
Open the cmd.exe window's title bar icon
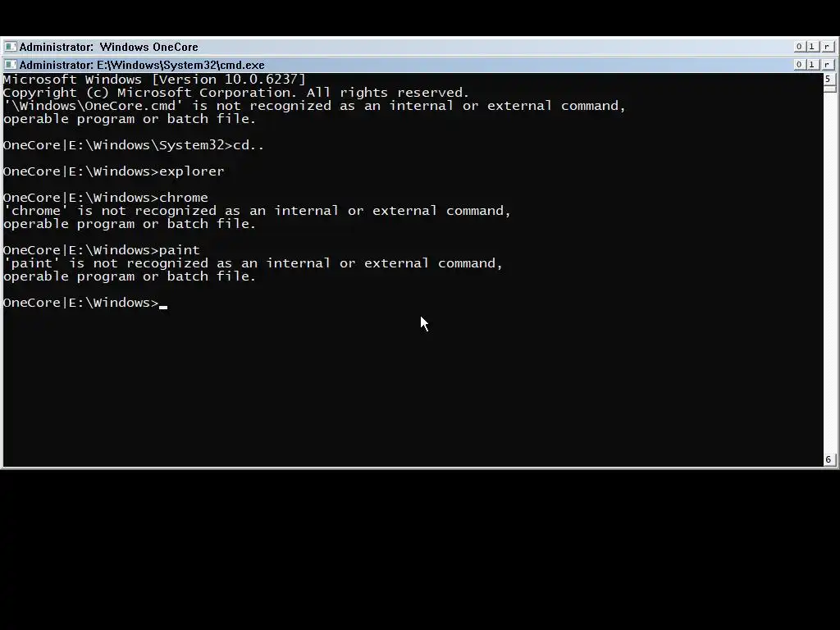[x=10, y=65]
